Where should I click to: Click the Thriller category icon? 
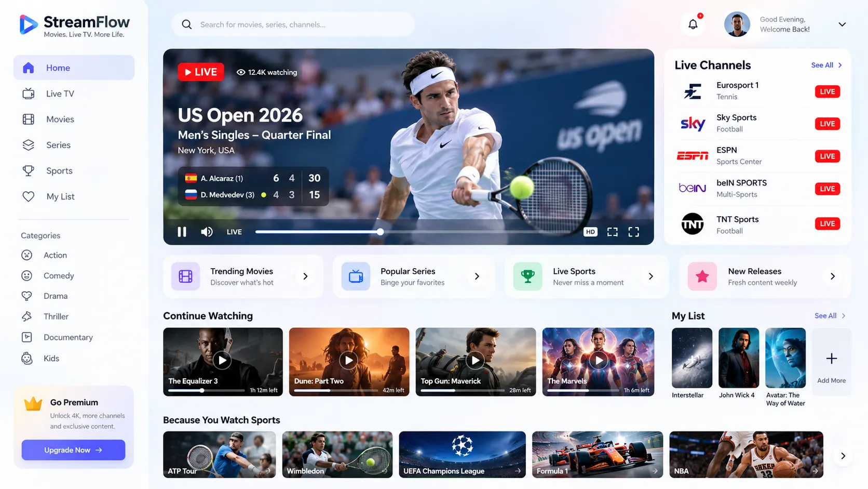tap(27, 316)
